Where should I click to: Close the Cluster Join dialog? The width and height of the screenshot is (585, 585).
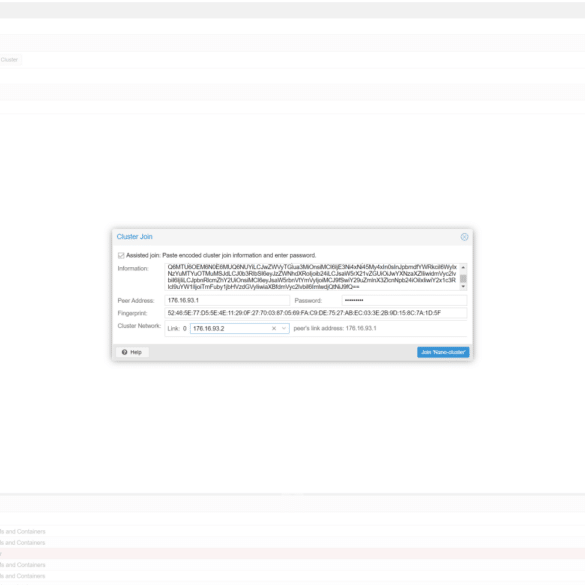click(464, 237)
